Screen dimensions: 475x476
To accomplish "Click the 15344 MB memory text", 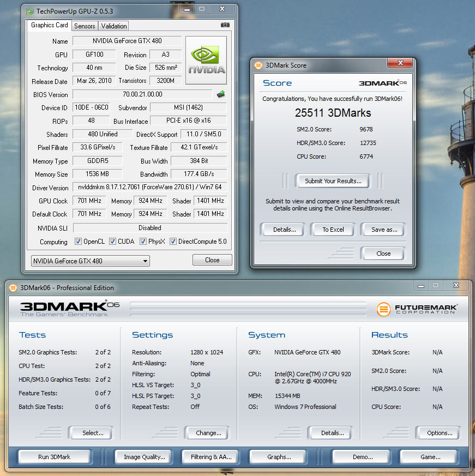I will point(287,396).
